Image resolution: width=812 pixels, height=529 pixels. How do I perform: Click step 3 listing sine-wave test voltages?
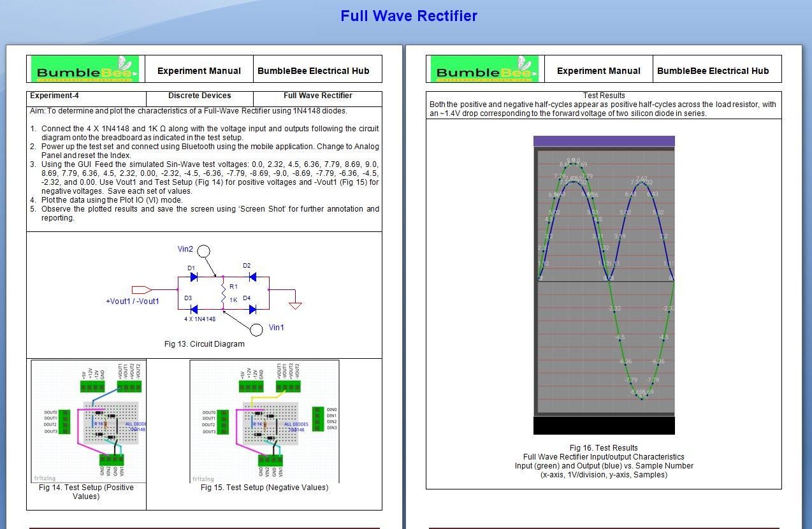click(205, 178)
